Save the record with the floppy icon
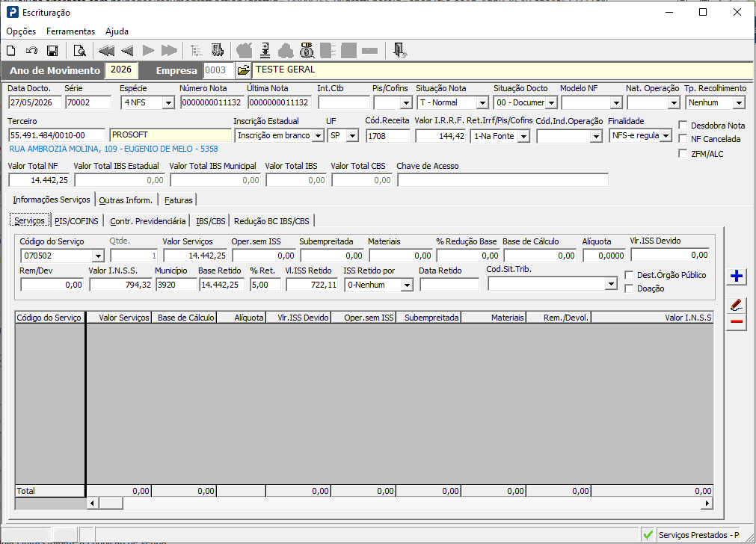 point(52,51)
